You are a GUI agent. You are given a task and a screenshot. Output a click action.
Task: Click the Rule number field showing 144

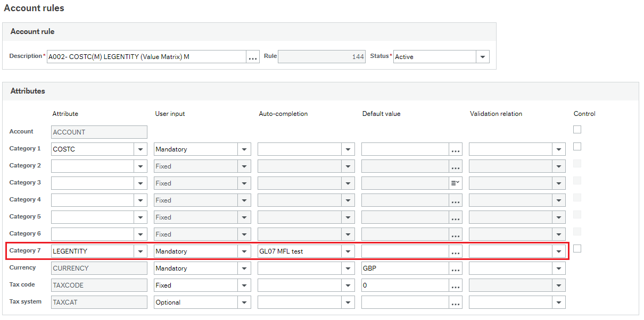pyautogui.click(x=321, y=56)
